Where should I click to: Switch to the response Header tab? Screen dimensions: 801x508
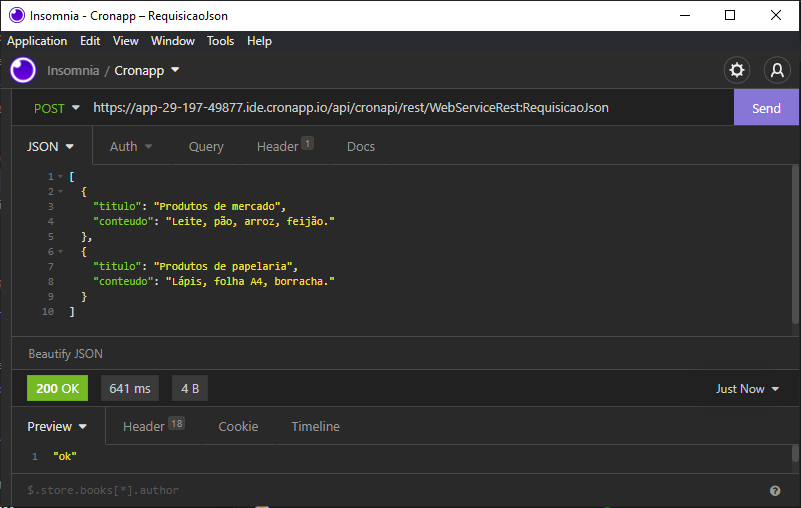tap(153, 426)
